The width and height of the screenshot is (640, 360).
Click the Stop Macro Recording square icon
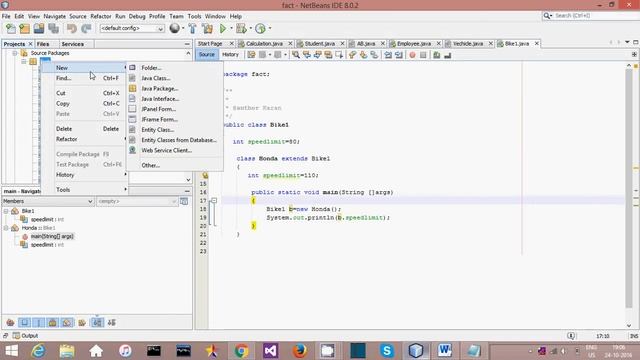click(423, 55)
